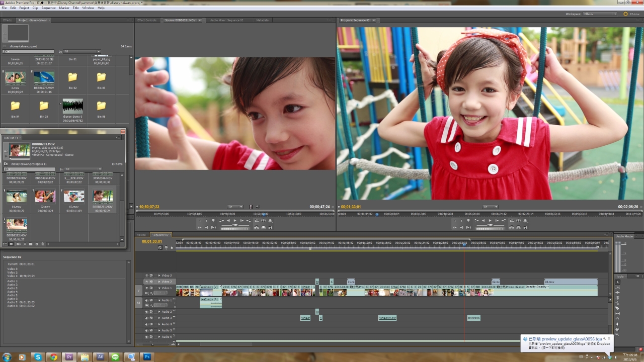
Task: Select the Selection tool in Tools panel
Action: (618, 282)
